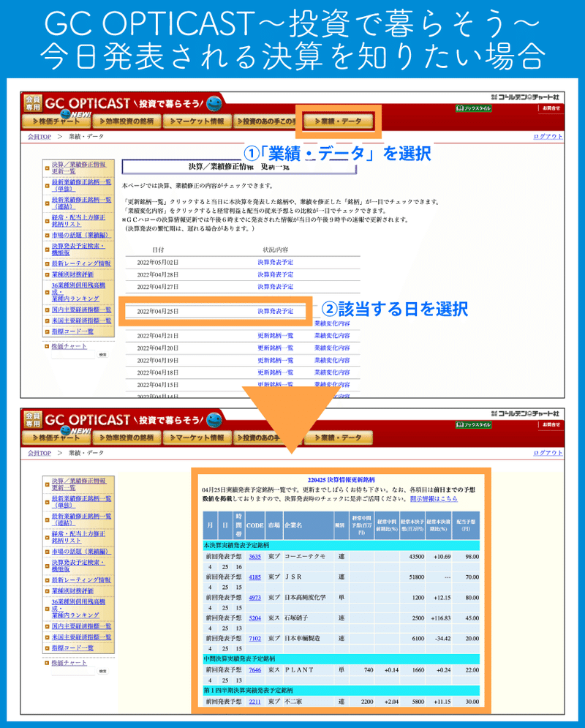Click the 会員TOP breadcrumb in the upper screenshot
This screenshot has height=728, width=585.
[39, 137]
